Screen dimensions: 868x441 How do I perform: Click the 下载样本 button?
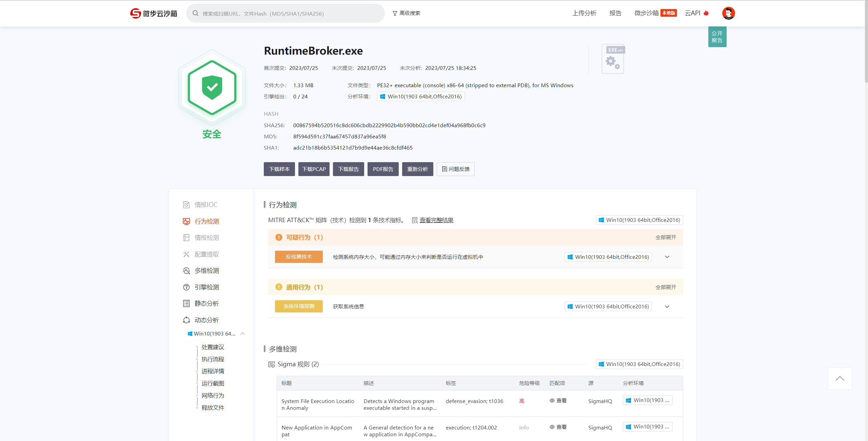pyautogui.click(x=279, y=169)
